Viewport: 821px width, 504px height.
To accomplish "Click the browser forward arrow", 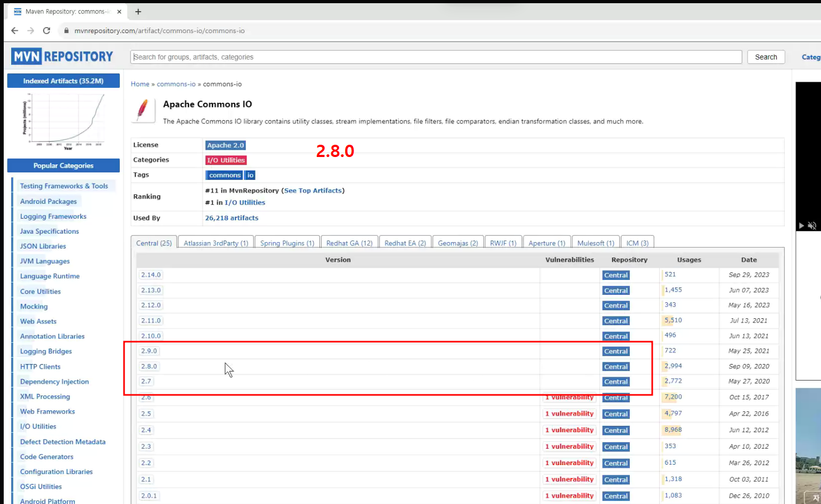I will [31, 31].
